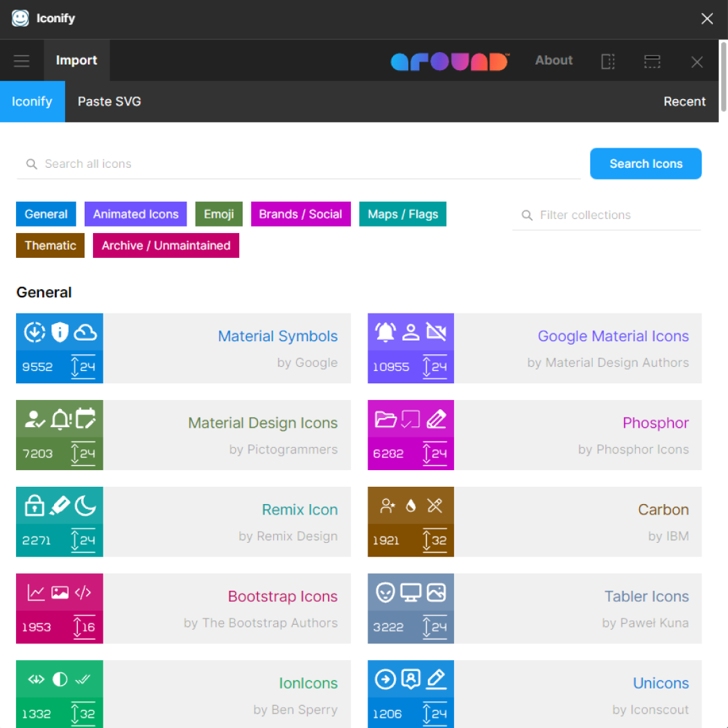Click Remix Icon moon sample icon

coord(85,505)
